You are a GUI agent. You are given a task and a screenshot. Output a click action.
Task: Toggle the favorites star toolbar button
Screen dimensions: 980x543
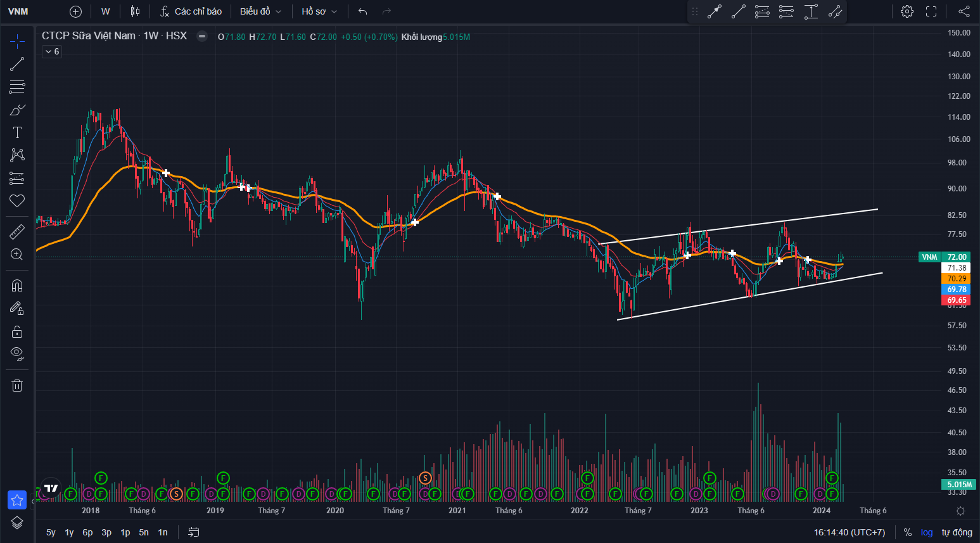point(17,500)
